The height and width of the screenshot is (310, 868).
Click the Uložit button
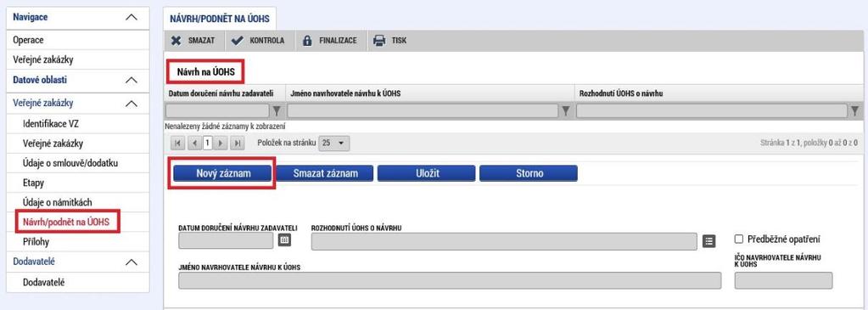coord(426,173)
